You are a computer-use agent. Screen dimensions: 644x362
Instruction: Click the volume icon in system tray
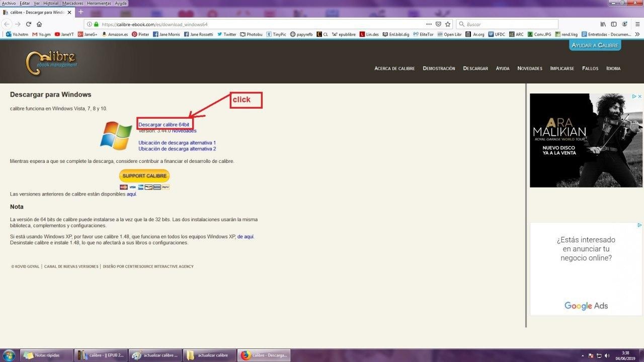tap(607, 355)
